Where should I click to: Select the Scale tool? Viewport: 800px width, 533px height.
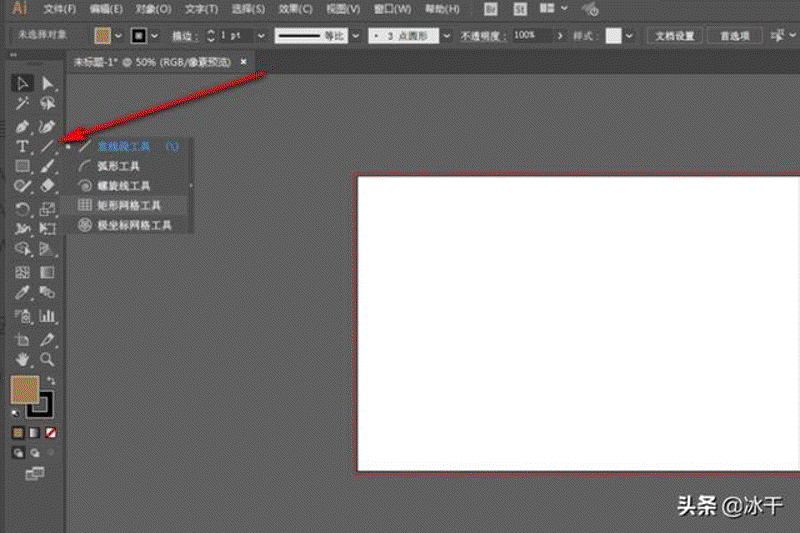pyautogui.click(x=47, y=209)
